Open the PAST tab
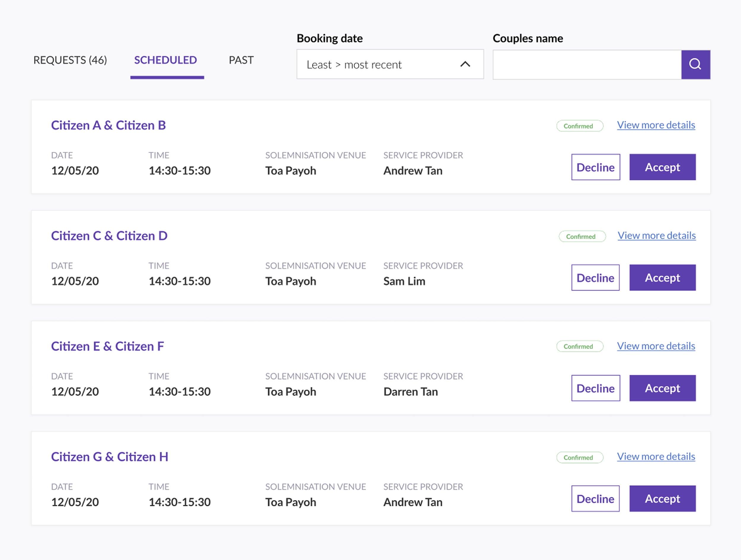 [241, 60]
